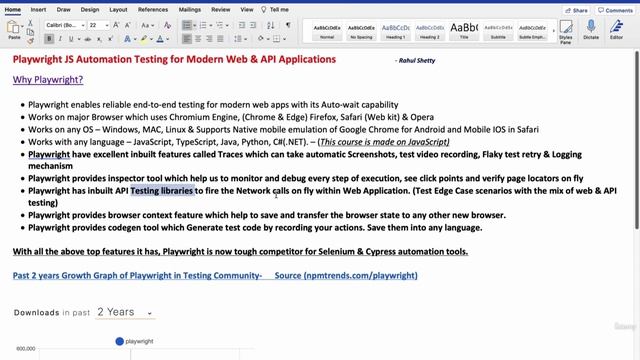Apply superscript formatting
The image size is (640, 360).
coord(110,39)
